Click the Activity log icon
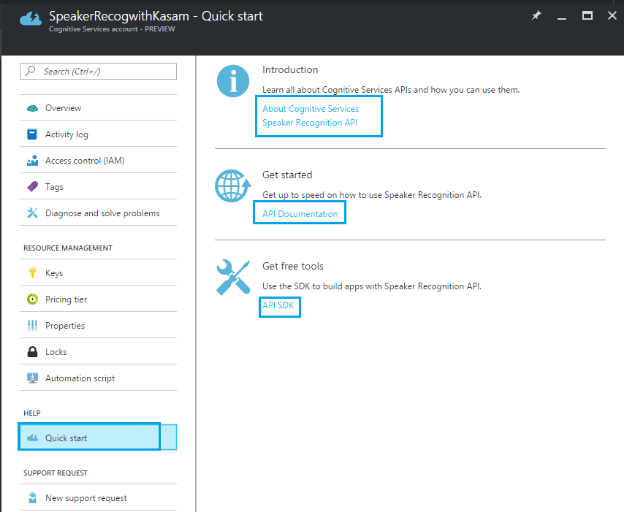The height and width of the screenshot is (513, 624). 32,134
